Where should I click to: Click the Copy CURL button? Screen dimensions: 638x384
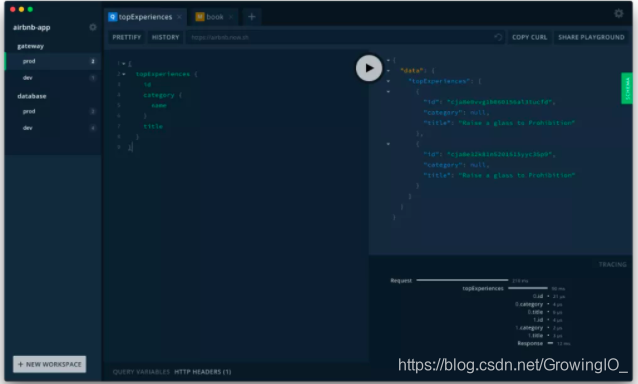click(x=529, y=37)
